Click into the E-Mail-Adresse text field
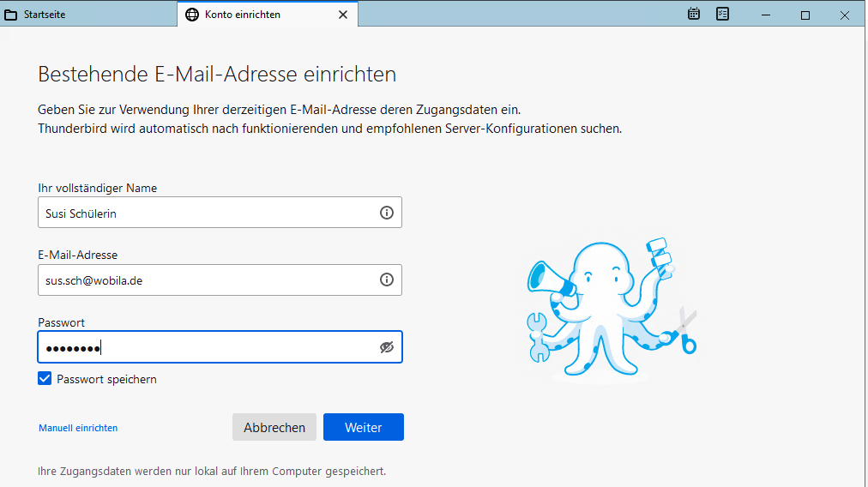Image resolution: width=868 pixels, height=487 pixels. (206, 280)
